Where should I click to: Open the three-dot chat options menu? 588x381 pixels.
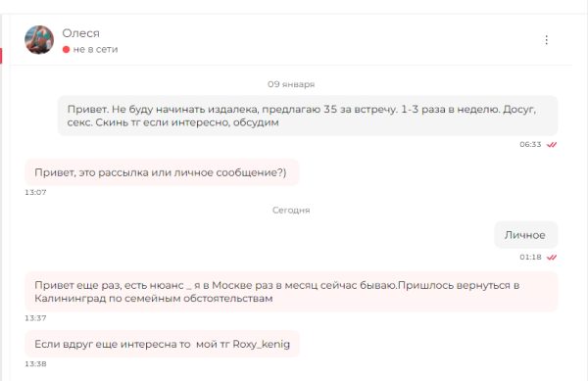547,40
